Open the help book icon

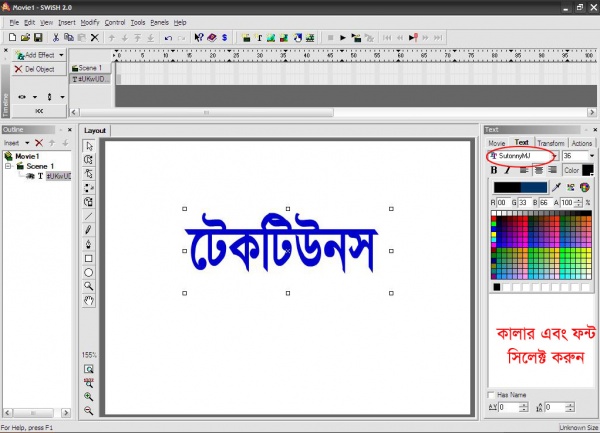(212, 37)
